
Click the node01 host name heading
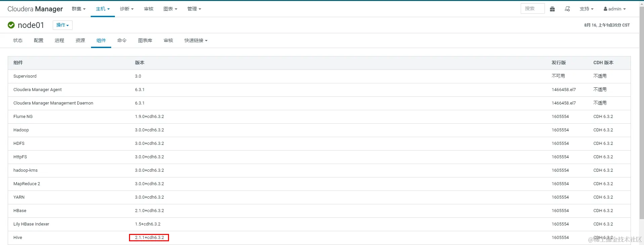click(31, 25)
